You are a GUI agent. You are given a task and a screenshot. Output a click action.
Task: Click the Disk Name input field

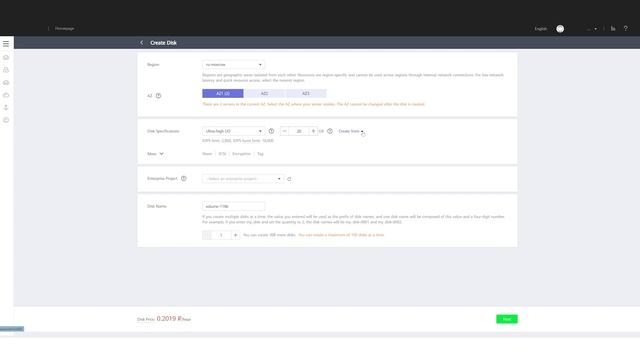pyautogui.click(x=233, y=206)
